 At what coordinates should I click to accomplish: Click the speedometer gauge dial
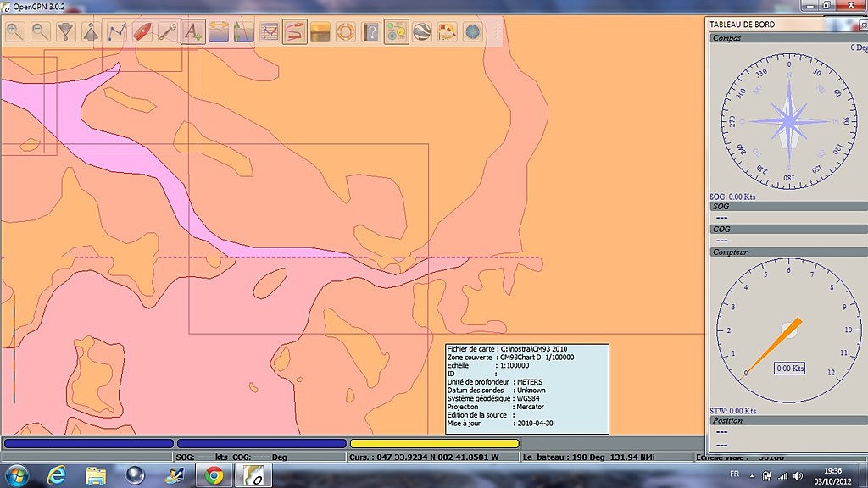point(789,330)
